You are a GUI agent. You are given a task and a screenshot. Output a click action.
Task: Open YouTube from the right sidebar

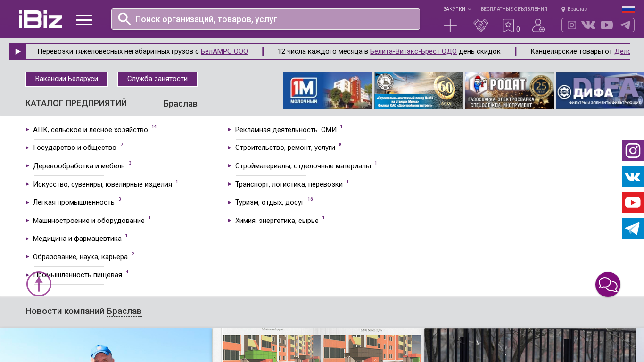pos(633,203)
